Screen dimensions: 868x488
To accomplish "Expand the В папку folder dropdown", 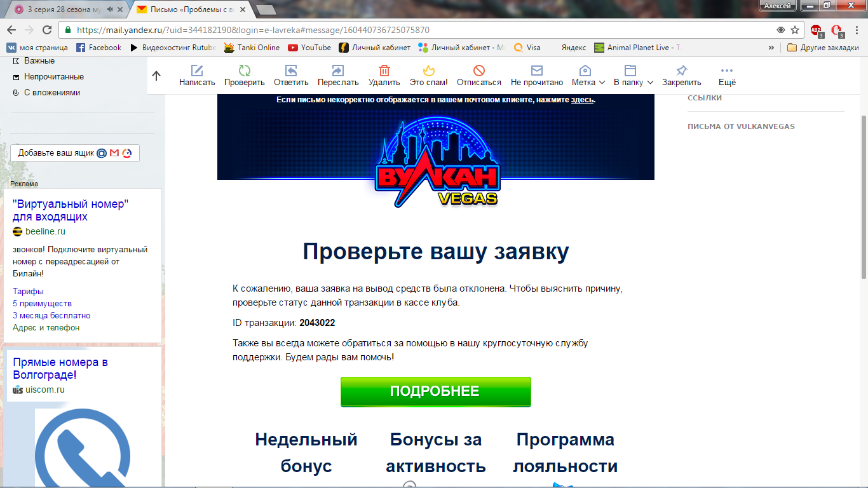I will [x=631, y=76].
